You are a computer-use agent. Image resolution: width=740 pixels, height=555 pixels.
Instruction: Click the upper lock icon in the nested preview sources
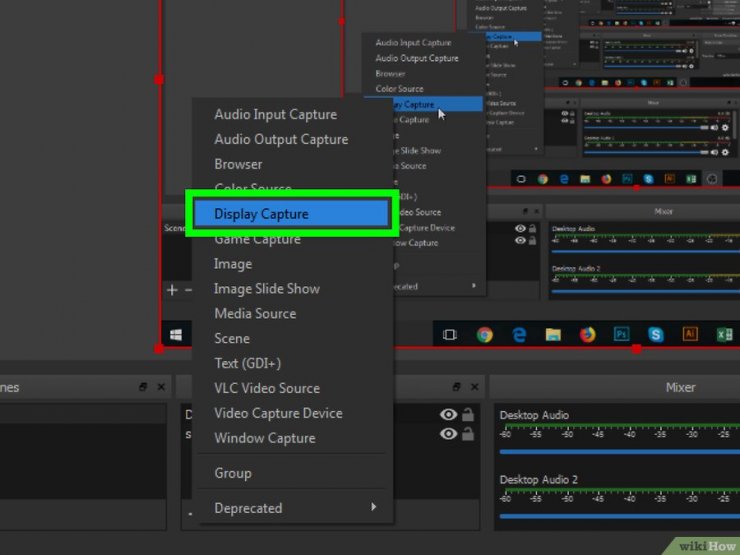tap(532, 228)
